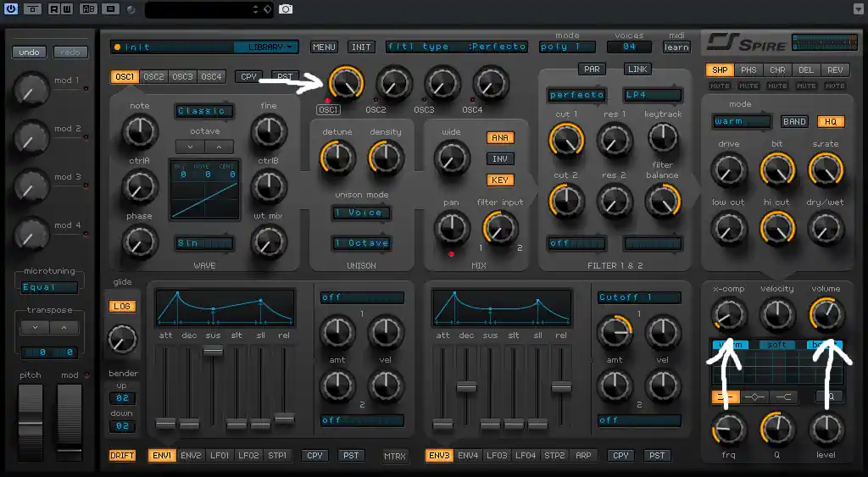868x477 pixels.
Task: Click the x-comp knob
Action: coord(728,314)
